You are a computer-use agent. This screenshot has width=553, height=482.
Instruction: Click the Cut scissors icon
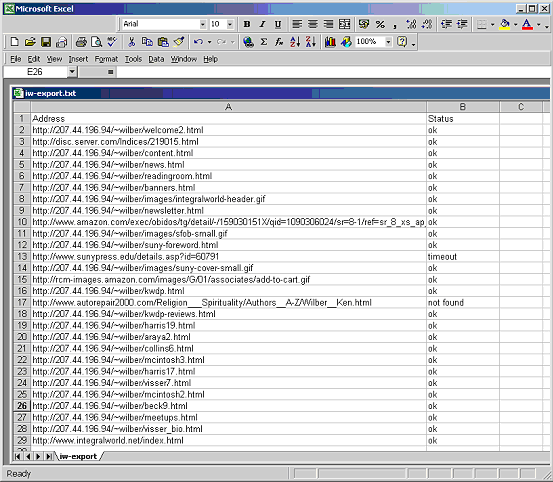[131, 42]
